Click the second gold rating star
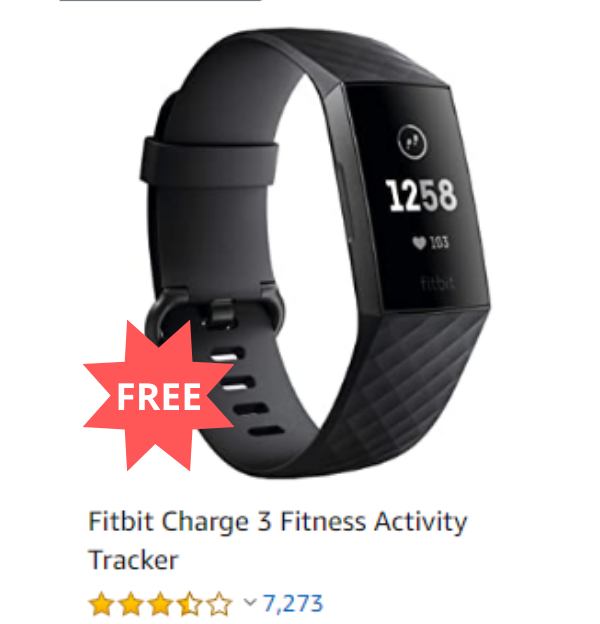This screenshot has width=600, height=624. coord(131,604)
